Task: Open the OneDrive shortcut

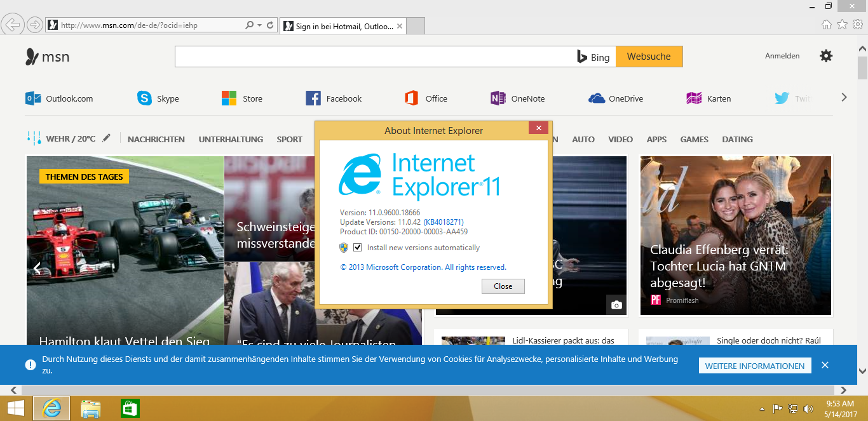Action: [616, 98]
